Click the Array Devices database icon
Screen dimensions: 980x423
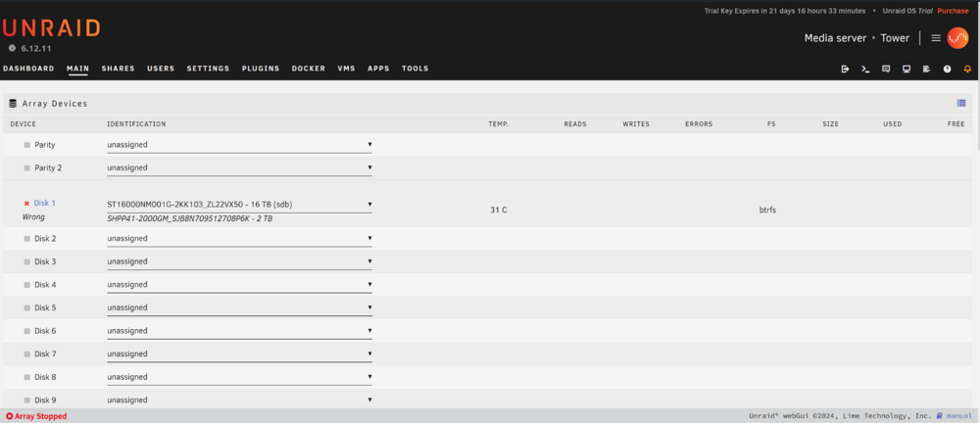coord(13,104)
